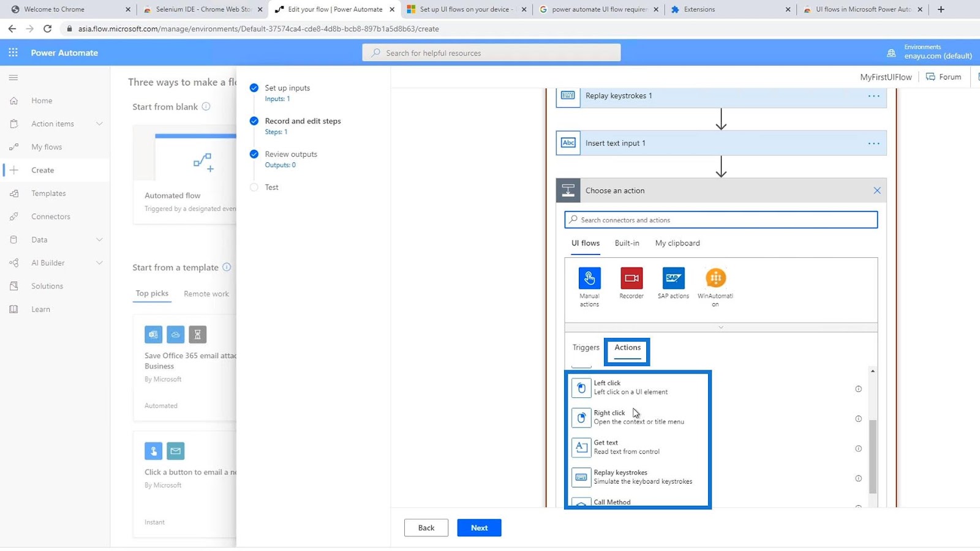
Task: Click the MyFirstUIFlow flow name
Action: [x=886, y=77]
